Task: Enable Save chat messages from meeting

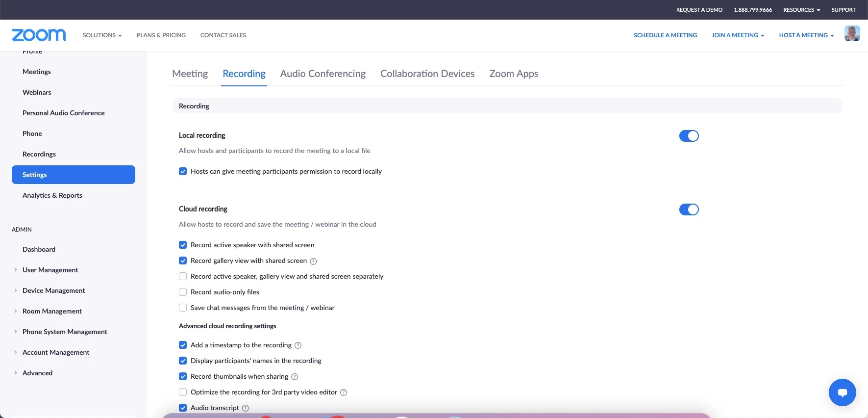Action: (x=183, y=308)
